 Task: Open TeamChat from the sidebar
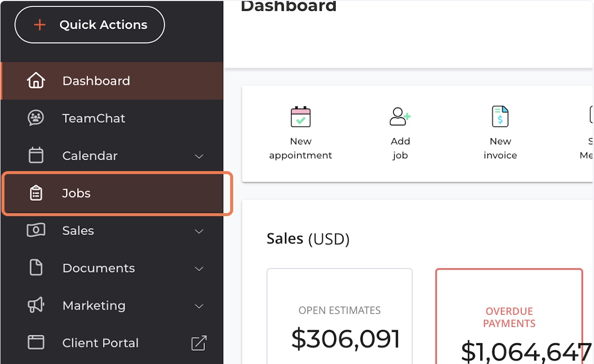click(x=94, y=118)
